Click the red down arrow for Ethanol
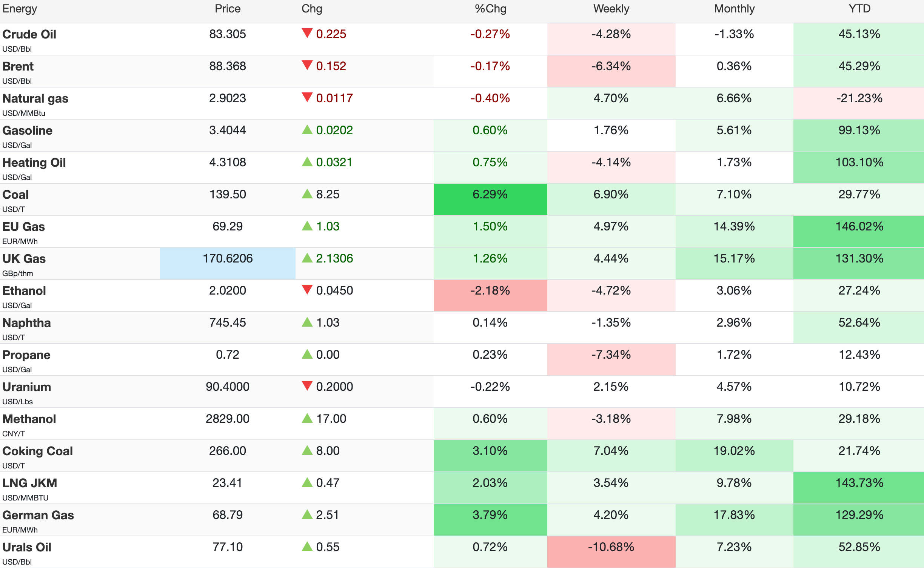The image size is (924, 568). pyautogui.click(x=307, y=290)
